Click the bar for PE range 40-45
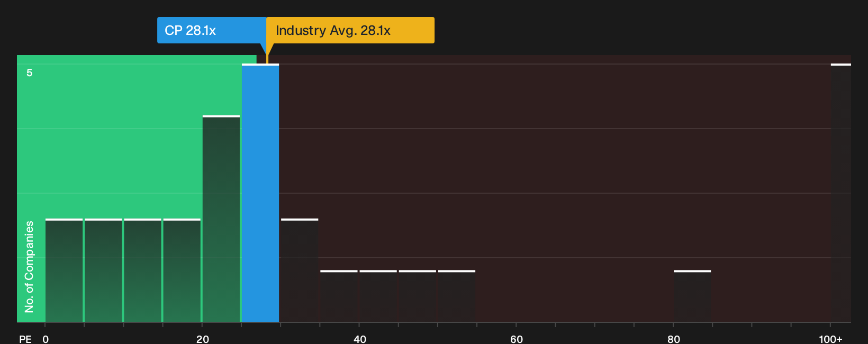 point(378,296)
